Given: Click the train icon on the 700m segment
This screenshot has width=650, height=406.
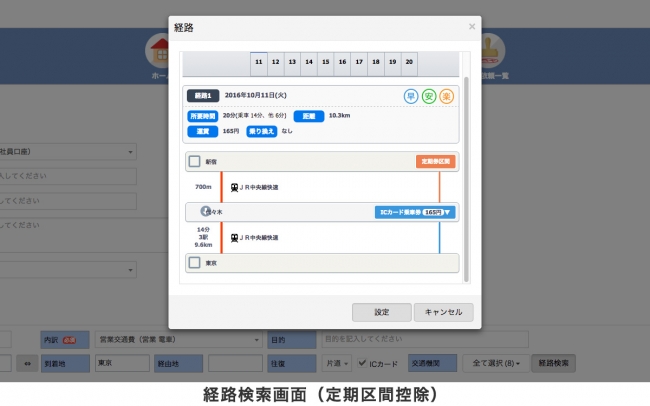Looking at the screenshot, I should [x=235, y=187].
